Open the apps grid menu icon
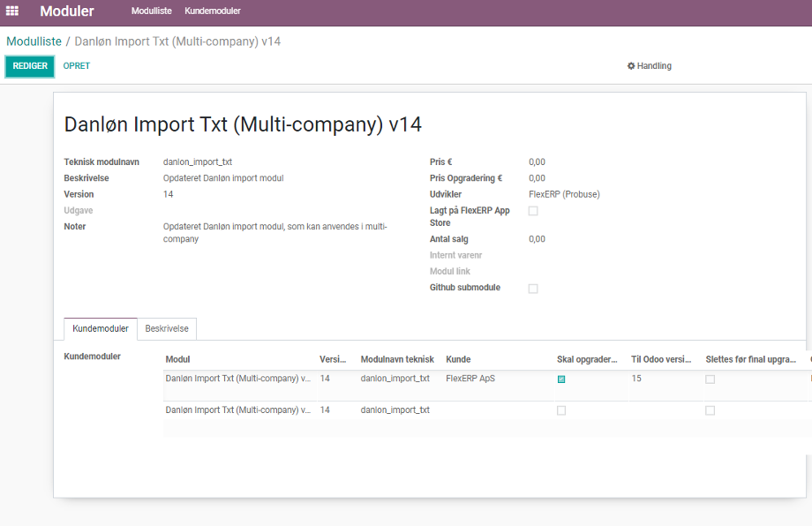The image size is (812, 526). tap(11, 11)
